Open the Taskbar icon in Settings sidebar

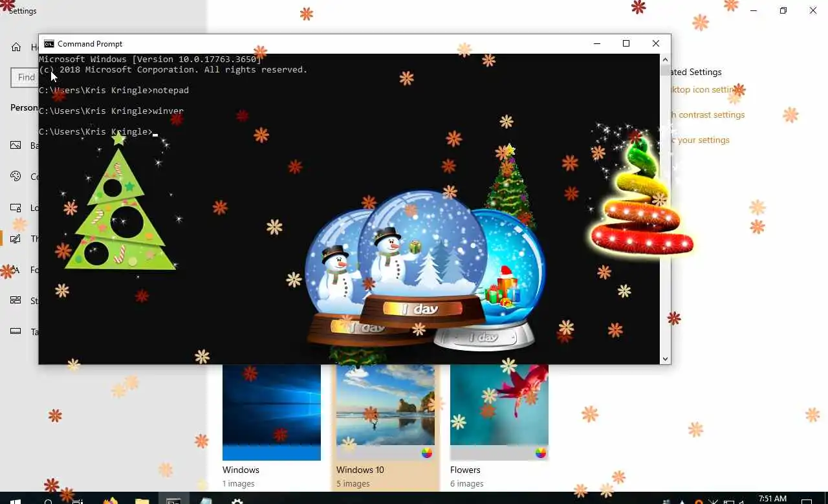coord(16,331)
